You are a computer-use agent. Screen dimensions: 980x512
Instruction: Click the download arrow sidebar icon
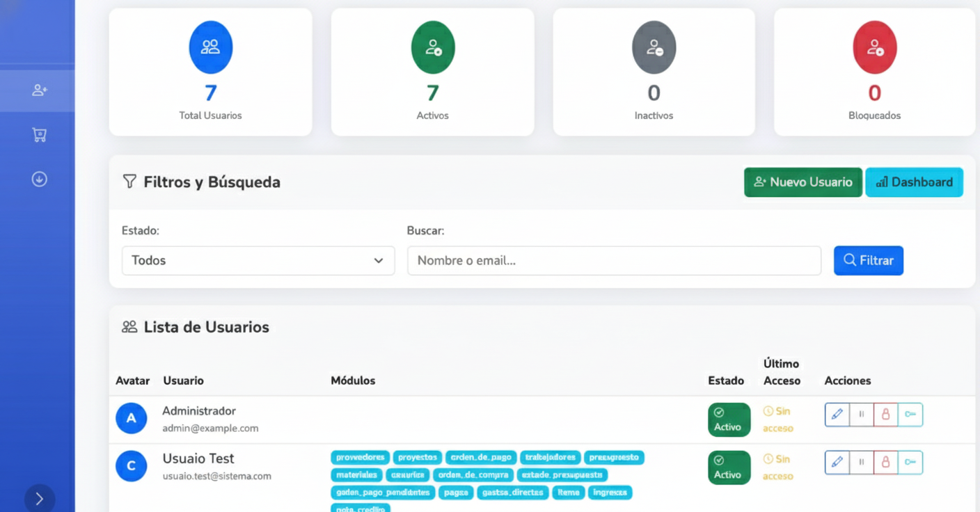[x=40, y=179]
